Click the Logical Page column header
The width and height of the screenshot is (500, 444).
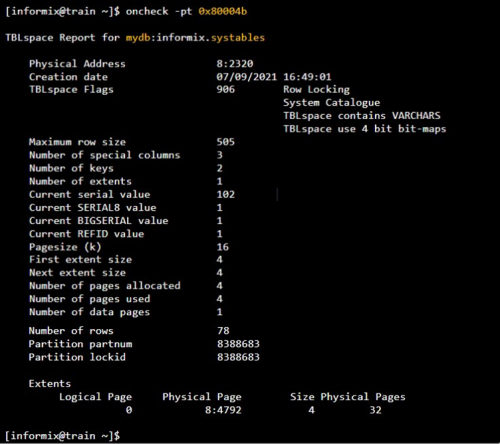point(95,397)
